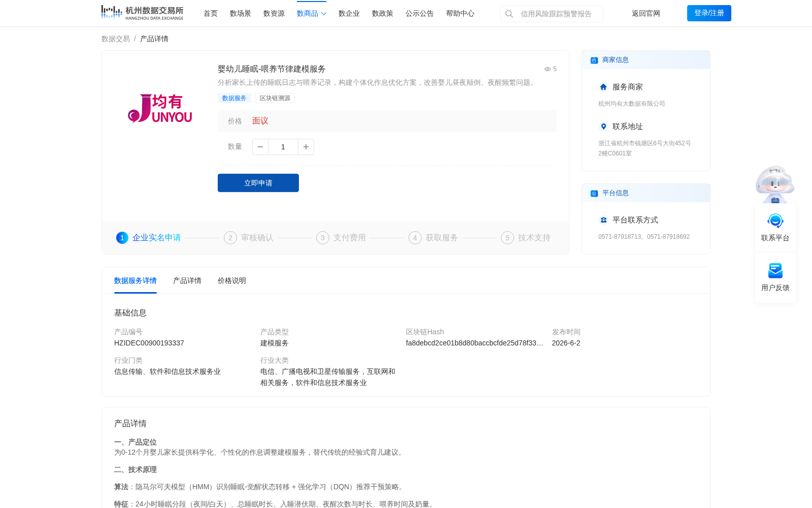This screenshot has height=508, width=812.
Task: Click the 产品详情 breadcrumb text
Action: pyautogui.click(x=154, y=39)
